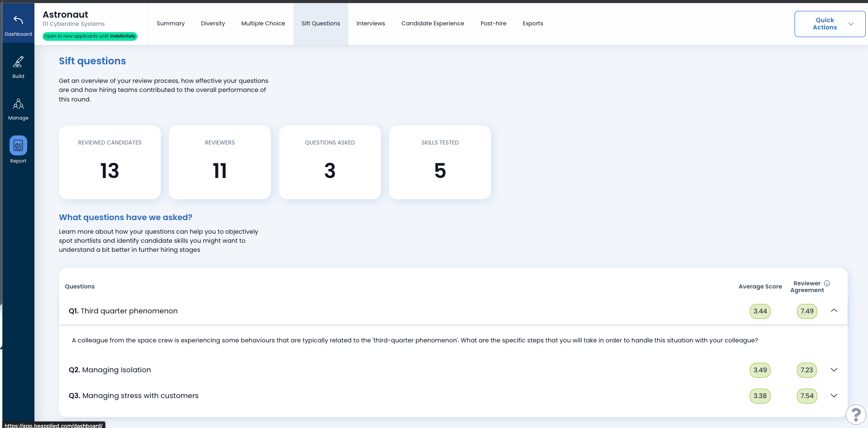Click the open-to-applicants status badge

[x=90, y=36]
